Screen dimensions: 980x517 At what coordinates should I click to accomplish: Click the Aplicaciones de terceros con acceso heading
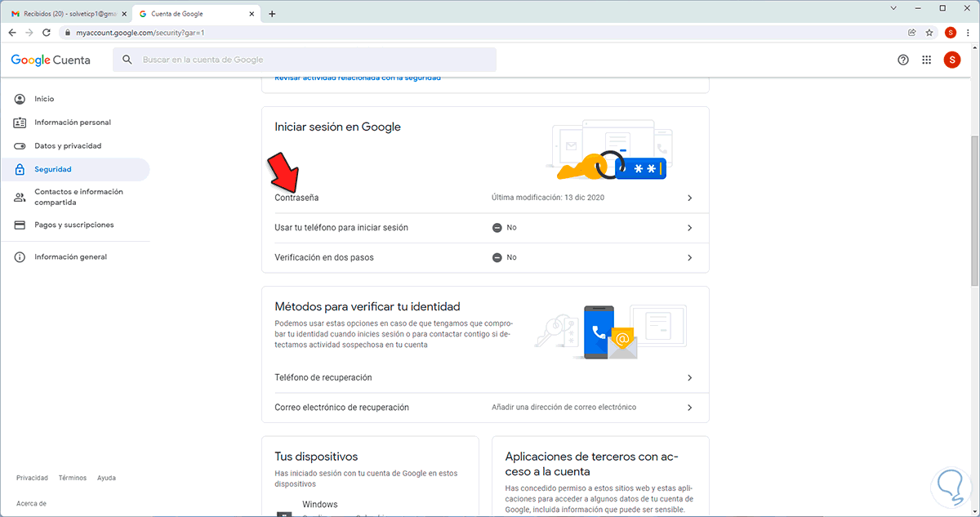point(592,464)
